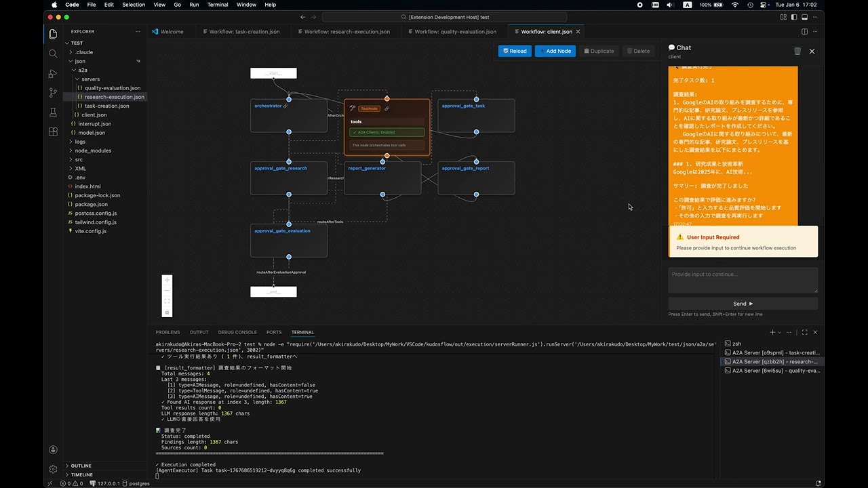
Task: Click the Delete node button
Action: coord(638,51)
